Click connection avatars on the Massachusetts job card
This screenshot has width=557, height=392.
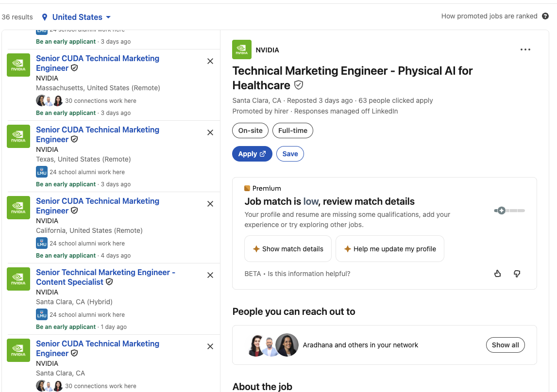[50, 101]
